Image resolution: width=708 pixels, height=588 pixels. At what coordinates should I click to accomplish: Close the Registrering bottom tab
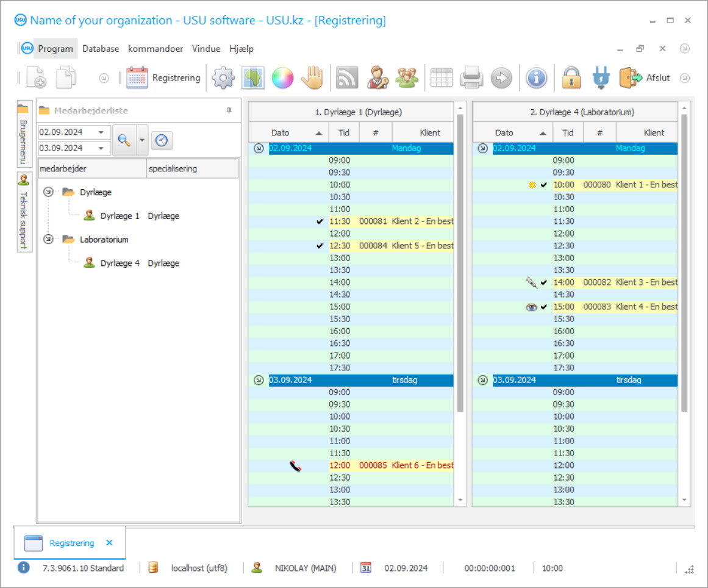[x=109, y=543]
